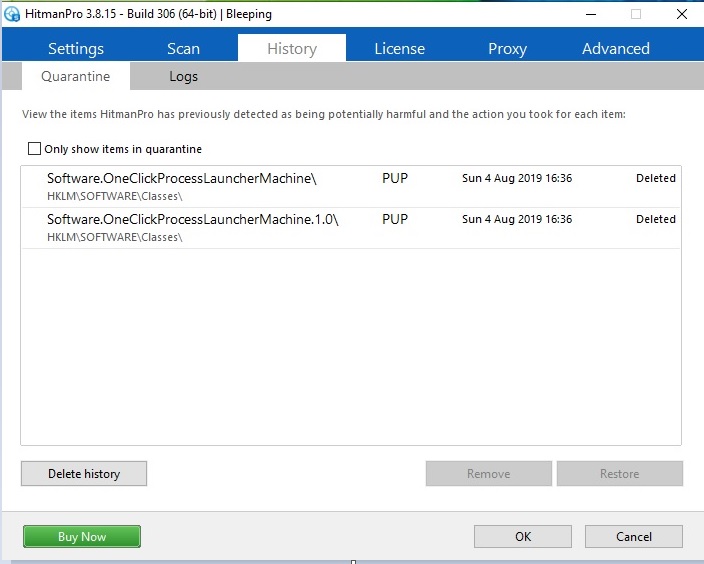Open the Settings tab
This screenshot has height=564, width=704.
point(75,48)
